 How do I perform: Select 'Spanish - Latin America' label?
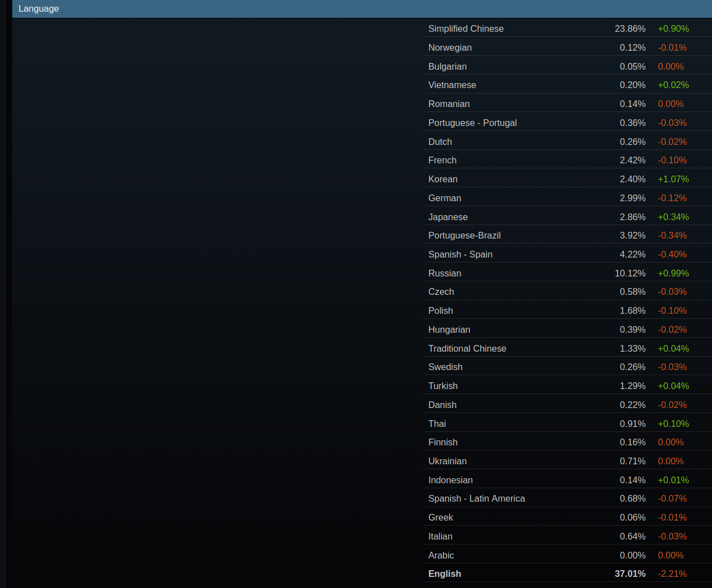click(477, 498)
